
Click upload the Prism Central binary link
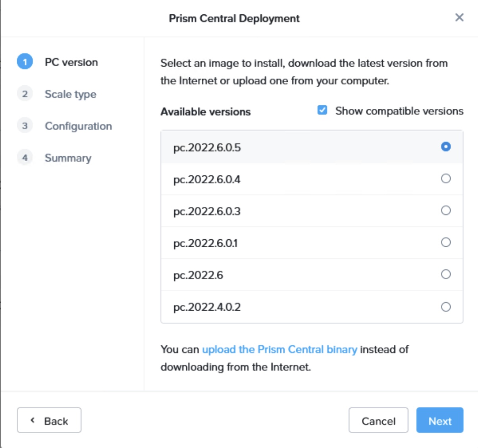click(x=279, y=349)
